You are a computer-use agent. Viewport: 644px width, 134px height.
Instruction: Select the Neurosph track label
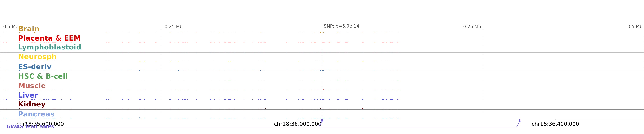37,57
